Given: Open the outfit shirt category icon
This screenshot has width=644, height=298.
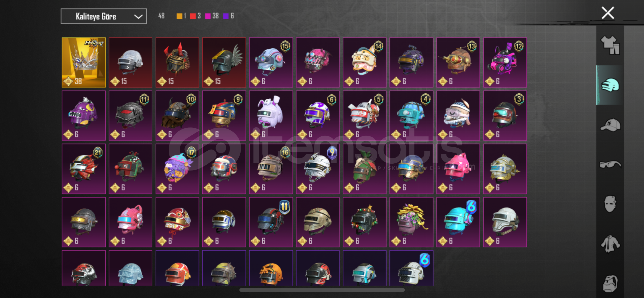Looking at the screenshot, I should pyautogui.click(x=610, y=46).
